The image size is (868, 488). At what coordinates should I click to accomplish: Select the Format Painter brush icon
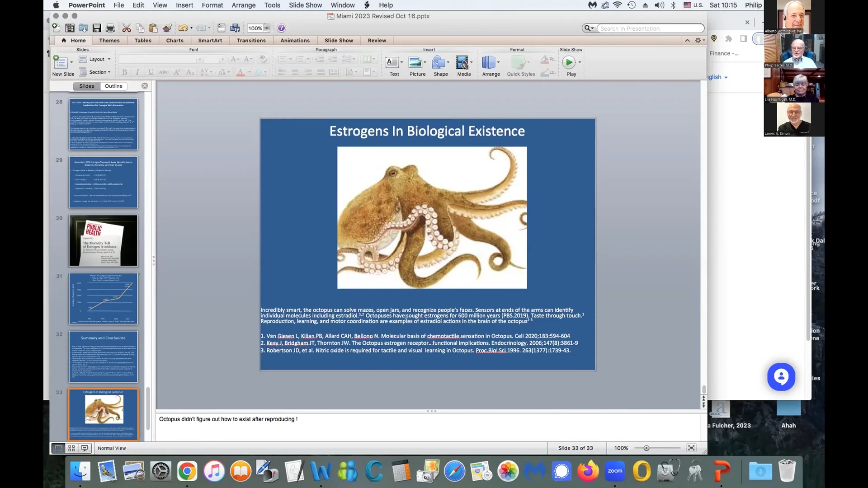[x=167, y=28]
